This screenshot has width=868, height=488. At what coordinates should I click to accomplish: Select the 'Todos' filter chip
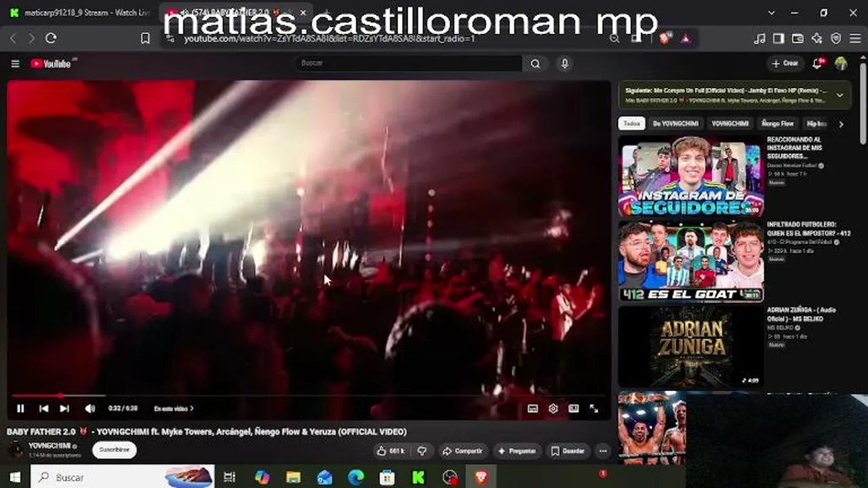tap(631, 124)
